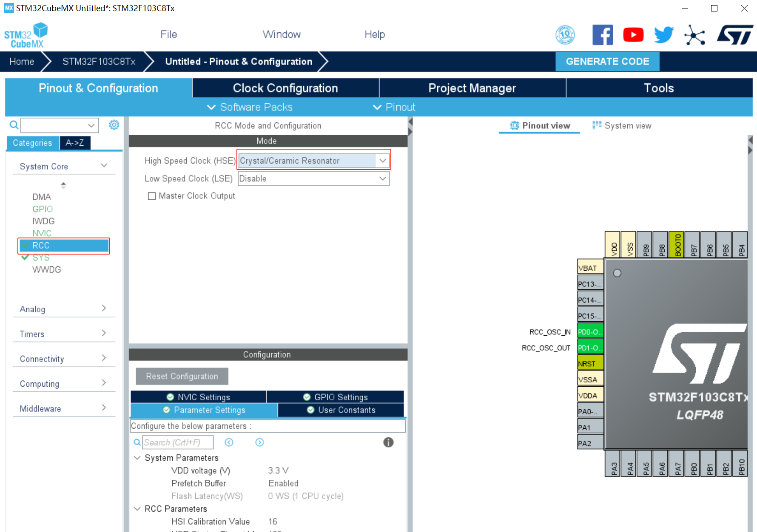Switch to System view

click(622, 125)
